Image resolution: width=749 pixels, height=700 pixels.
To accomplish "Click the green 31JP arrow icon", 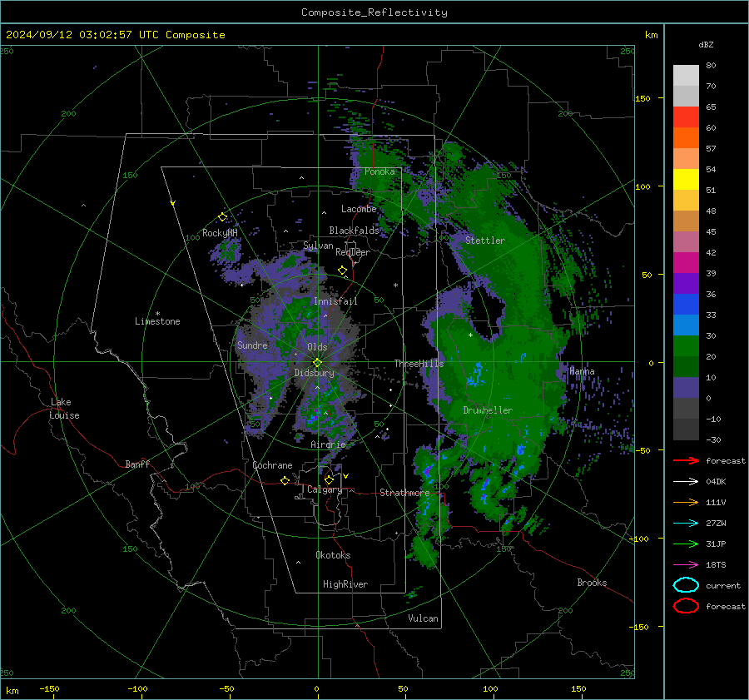I will pos(686,544).
